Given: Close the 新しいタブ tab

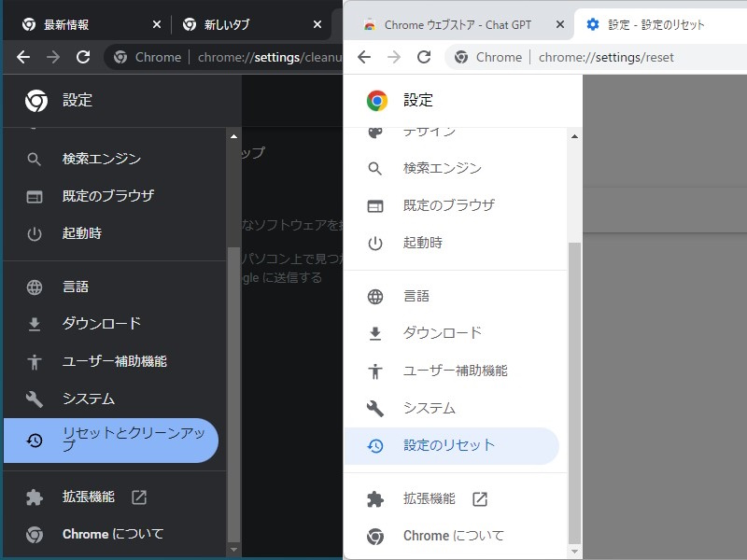Looking at the screenshot, I should (x=316, y=23).
